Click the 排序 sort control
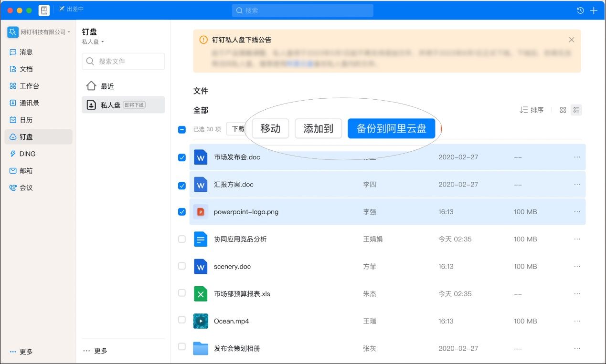 (532, 110)
